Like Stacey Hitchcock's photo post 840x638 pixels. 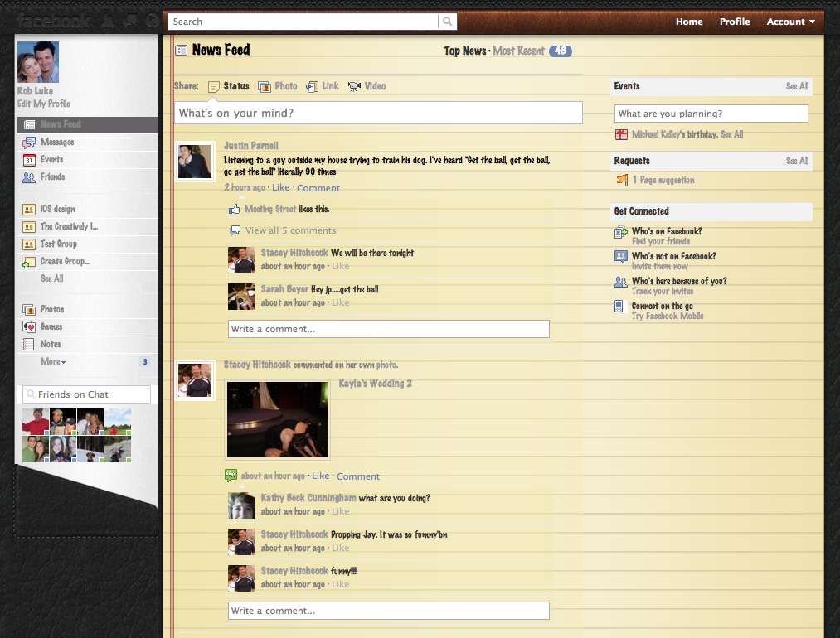320,476
